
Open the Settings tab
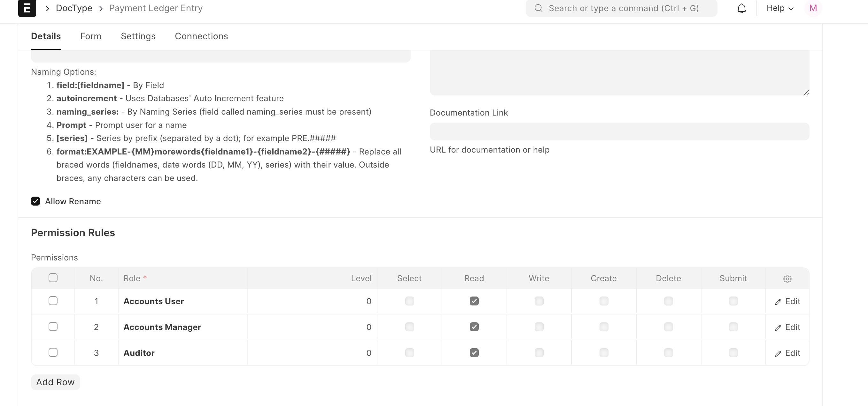coord(138,36)
